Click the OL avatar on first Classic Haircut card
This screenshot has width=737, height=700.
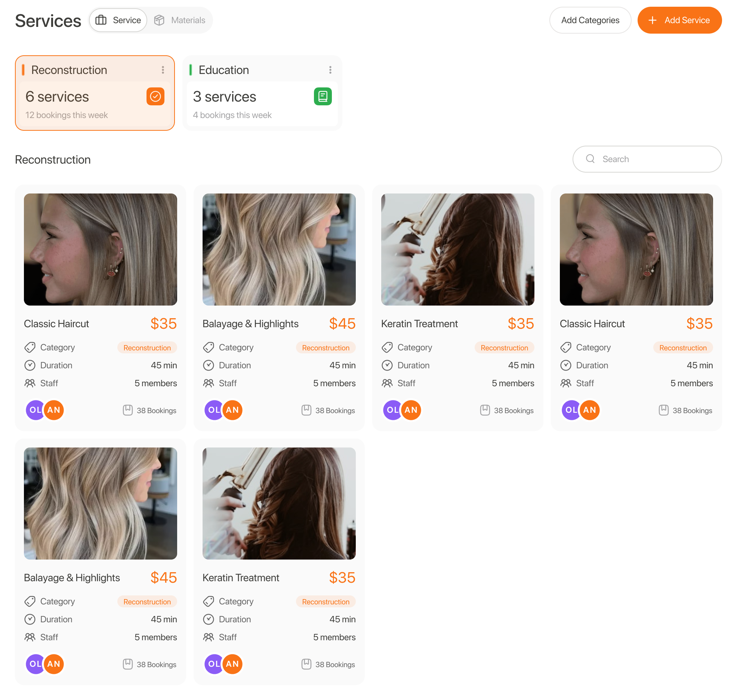[35, 410]
